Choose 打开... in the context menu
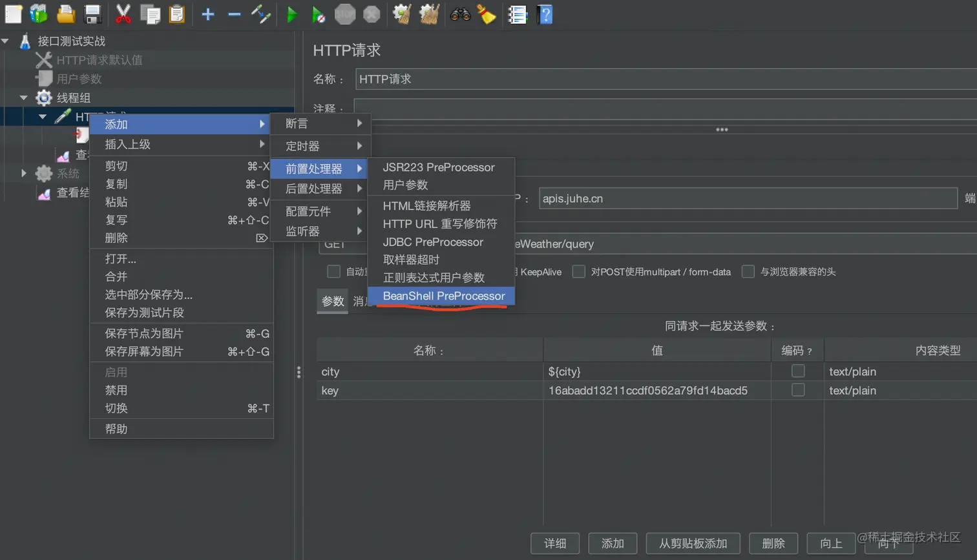The height and width of the screenshot is (560, 977). (x=182, y=259)
